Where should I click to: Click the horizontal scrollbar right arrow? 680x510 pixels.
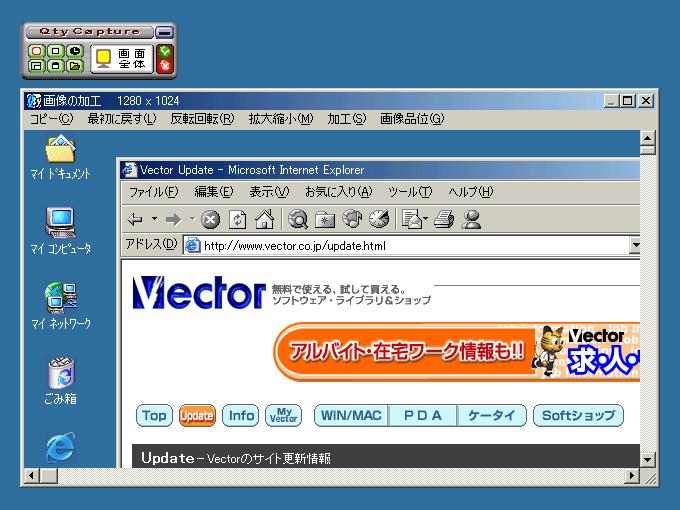point(631,476)
